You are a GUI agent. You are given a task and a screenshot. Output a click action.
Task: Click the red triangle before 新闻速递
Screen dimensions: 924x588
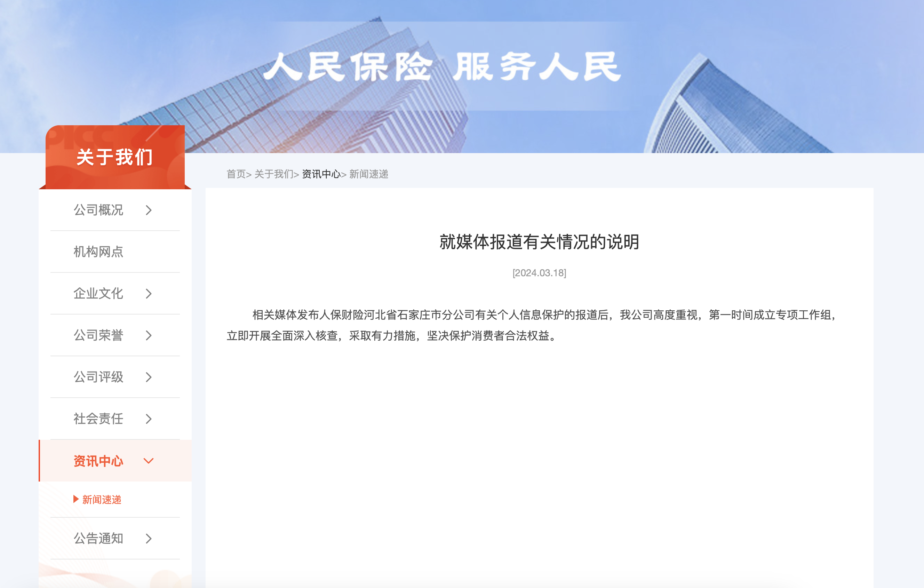(x=76, y=499)
